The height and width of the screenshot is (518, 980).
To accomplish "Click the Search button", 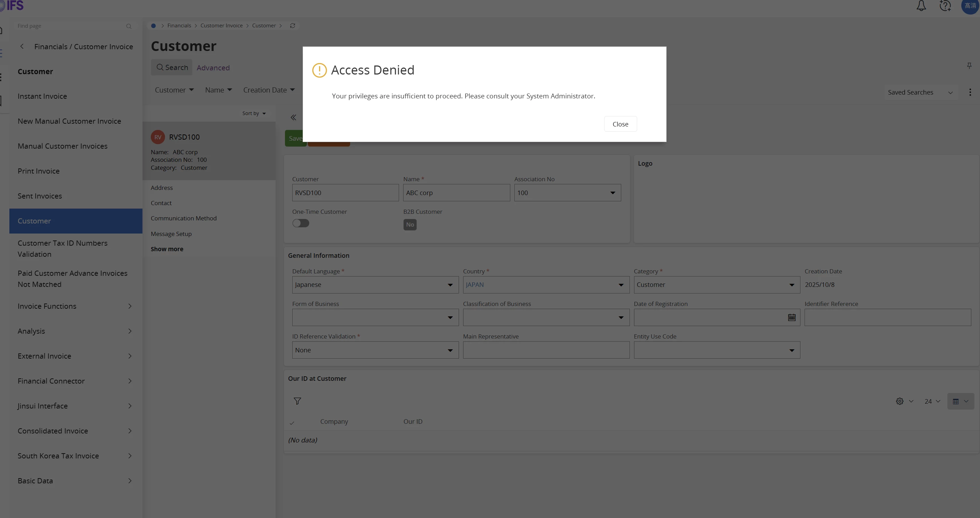I will (x=172, y=67).
